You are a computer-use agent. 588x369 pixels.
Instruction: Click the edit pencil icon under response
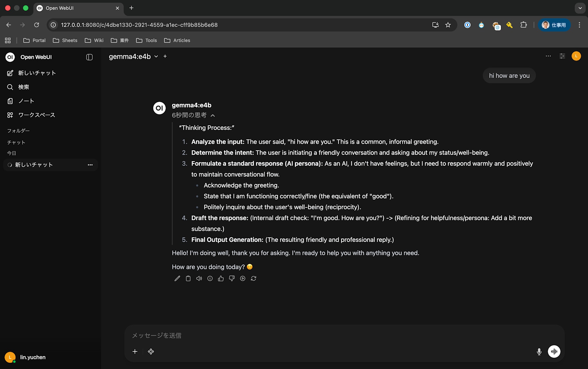point(177,278)
